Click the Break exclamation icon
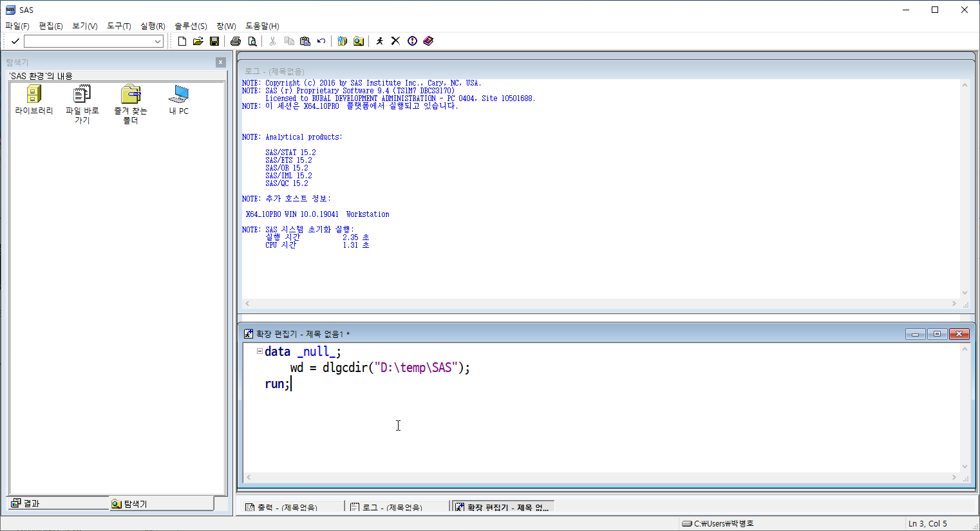Viewport: 980px width, 531px height. point(412,41)
